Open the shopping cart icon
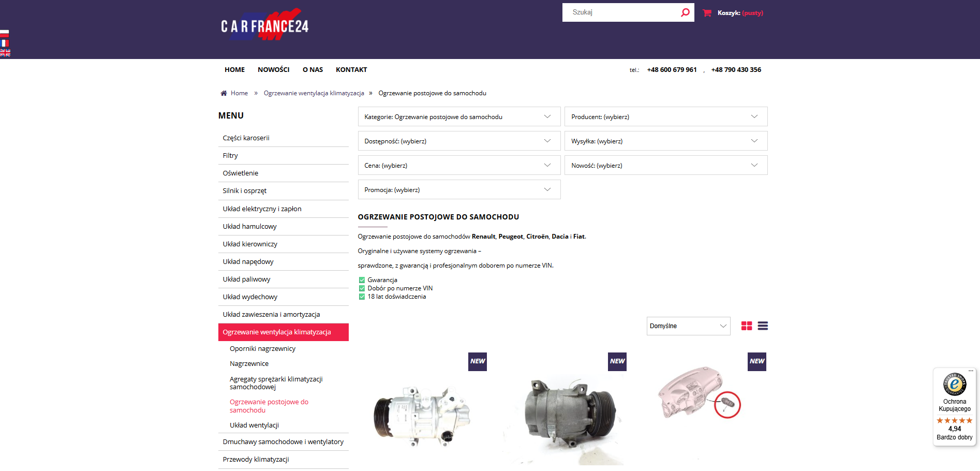Image resolution: width=980 pixels, height=471 pixels. (x=707, y=13)
